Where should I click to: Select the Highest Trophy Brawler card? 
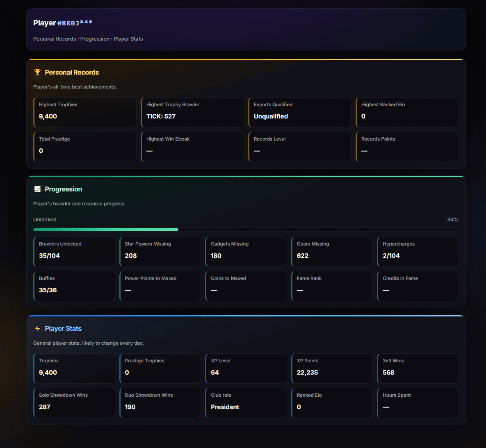point(192,112)
